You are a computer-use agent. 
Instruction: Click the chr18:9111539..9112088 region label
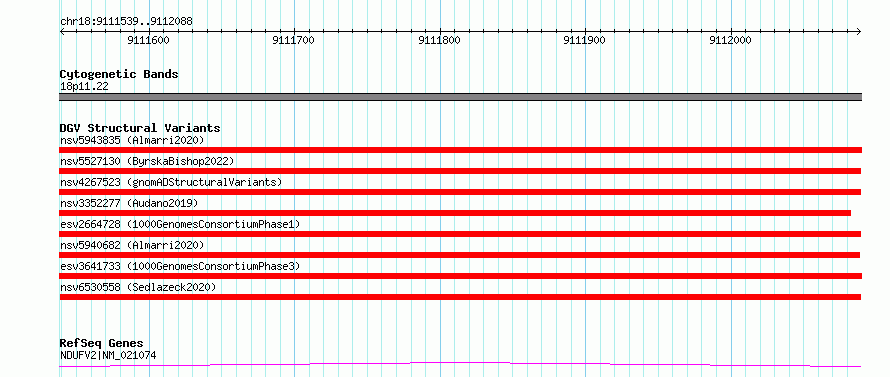(x=126, y=22)
